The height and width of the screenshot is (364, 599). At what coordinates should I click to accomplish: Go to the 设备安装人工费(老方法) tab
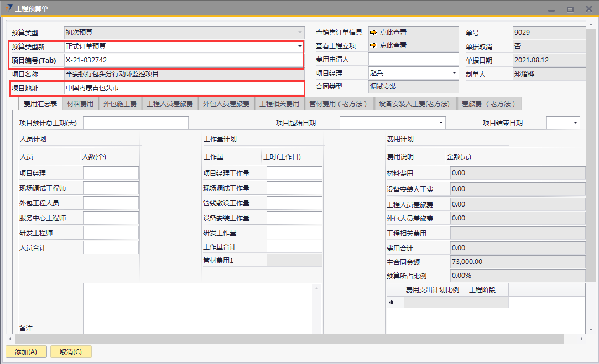tap(414, 104)
